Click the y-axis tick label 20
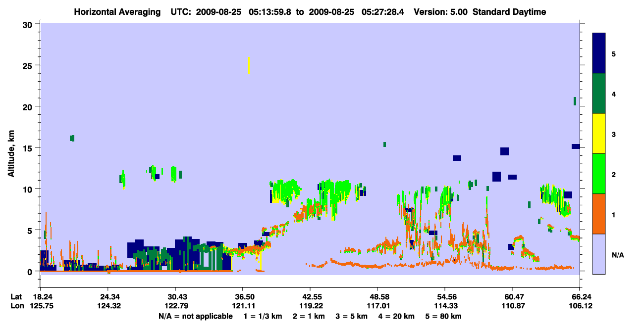This screenshot has height=330, width=644. click(28, 106)
